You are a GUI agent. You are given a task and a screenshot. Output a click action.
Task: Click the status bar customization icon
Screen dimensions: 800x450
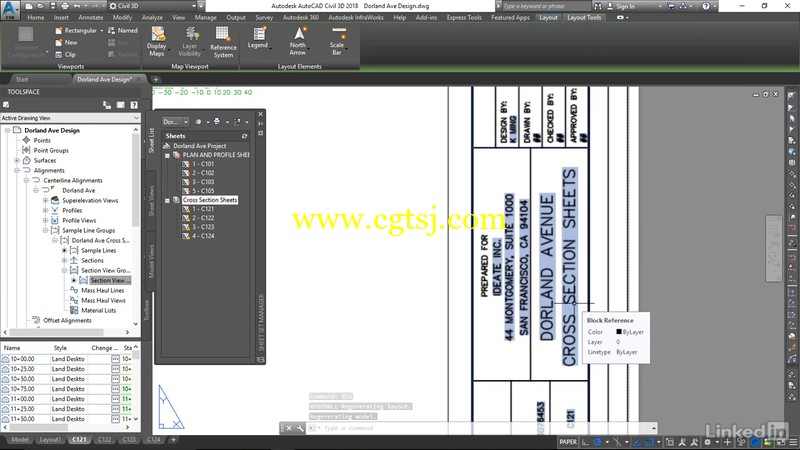pyautogui.click(x=793, y=442)
